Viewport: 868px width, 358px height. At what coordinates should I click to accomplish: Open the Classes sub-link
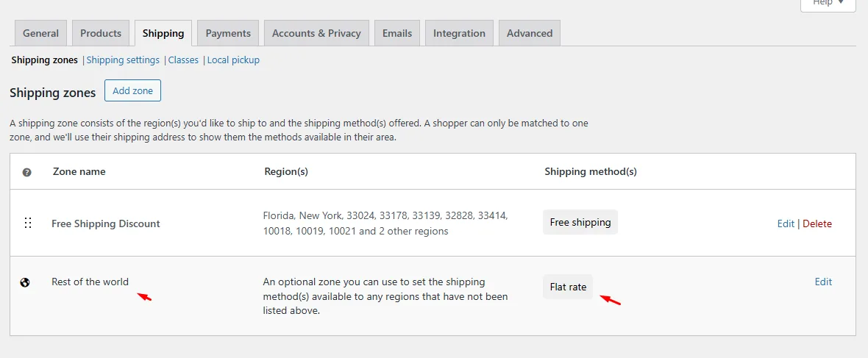pos(183,60)
